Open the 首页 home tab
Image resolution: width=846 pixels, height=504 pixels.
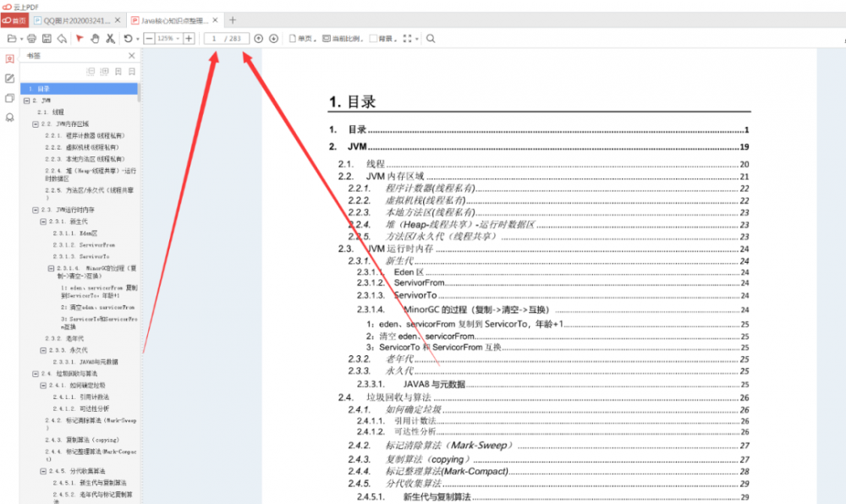click(14, 19)
